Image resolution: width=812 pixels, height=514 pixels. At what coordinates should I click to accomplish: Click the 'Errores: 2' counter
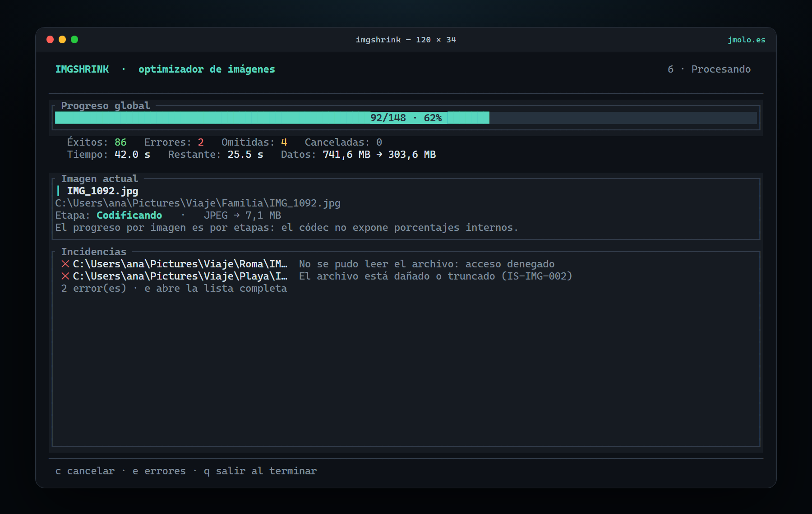174,142
